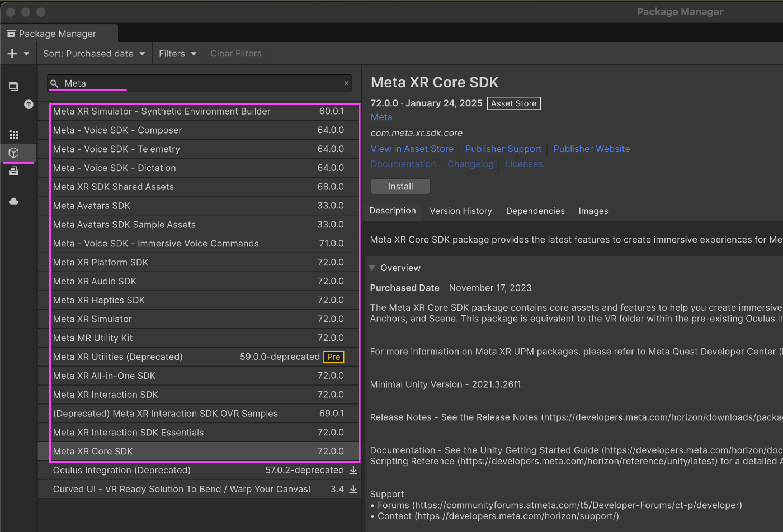Open the Sort: Purchased date dropdown
This screenshot has width=783, height=532.
point(94,54)
